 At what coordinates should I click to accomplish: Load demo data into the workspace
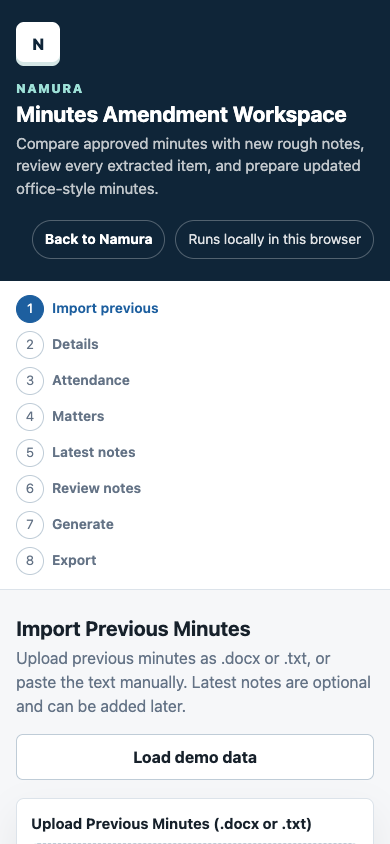pos(195,757)
